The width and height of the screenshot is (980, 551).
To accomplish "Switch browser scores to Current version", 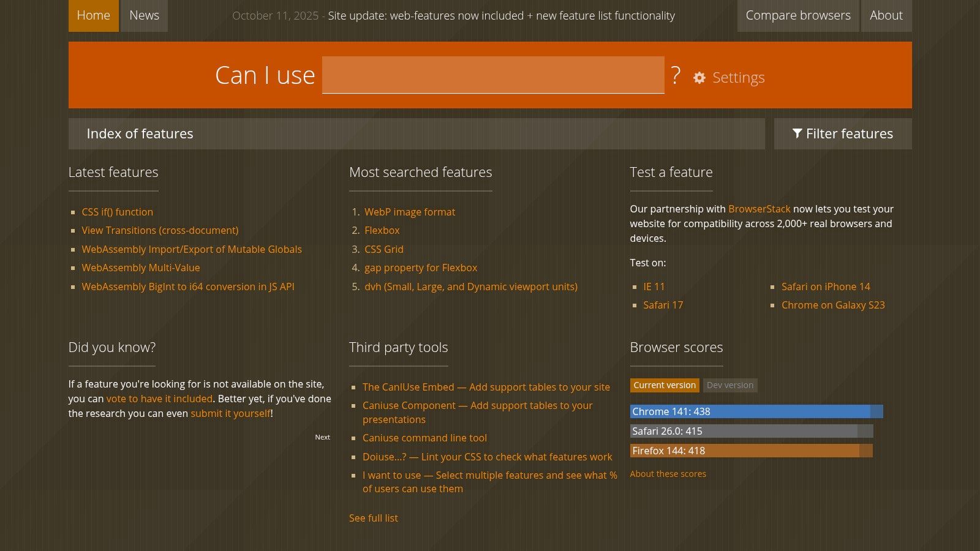I will click(665, 385).
